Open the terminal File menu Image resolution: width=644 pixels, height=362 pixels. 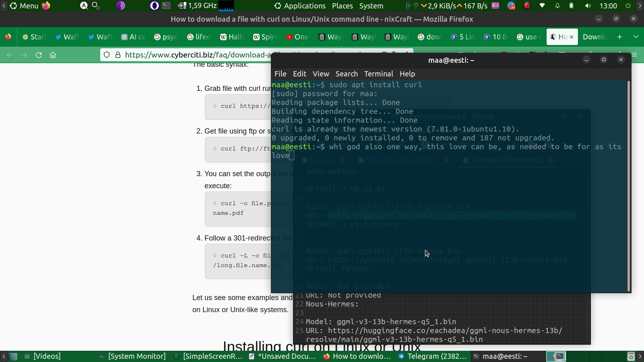[x=281, y=74]
